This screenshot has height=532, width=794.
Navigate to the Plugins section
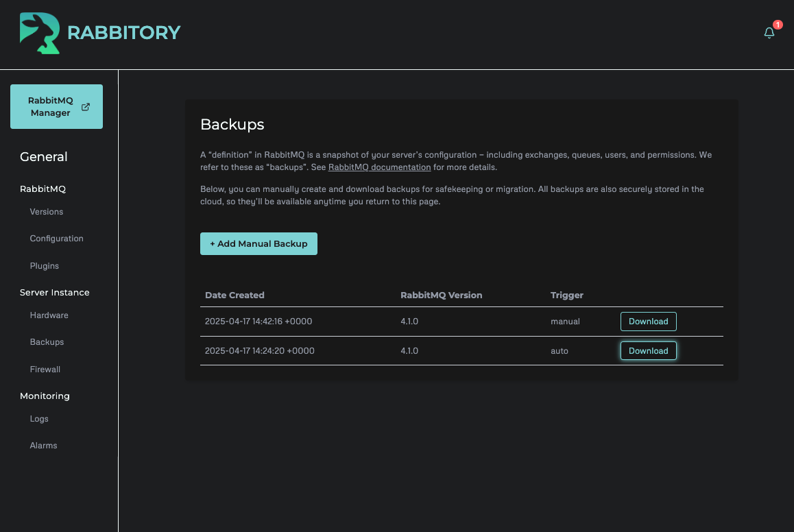[x=44, y=266]
